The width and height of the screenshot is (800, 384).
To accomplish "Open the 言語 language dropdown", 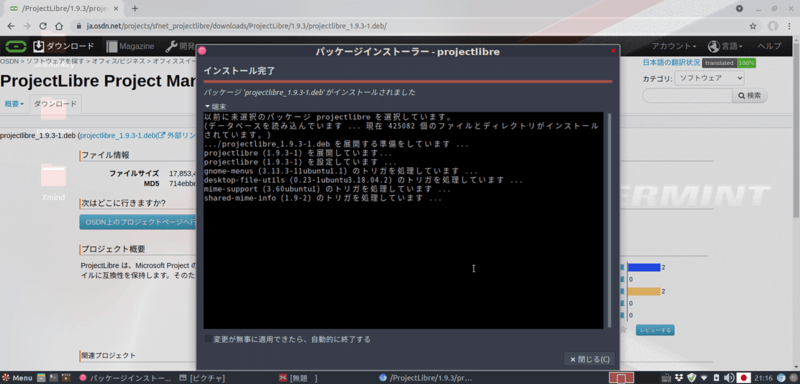I will tap(725, 46).
